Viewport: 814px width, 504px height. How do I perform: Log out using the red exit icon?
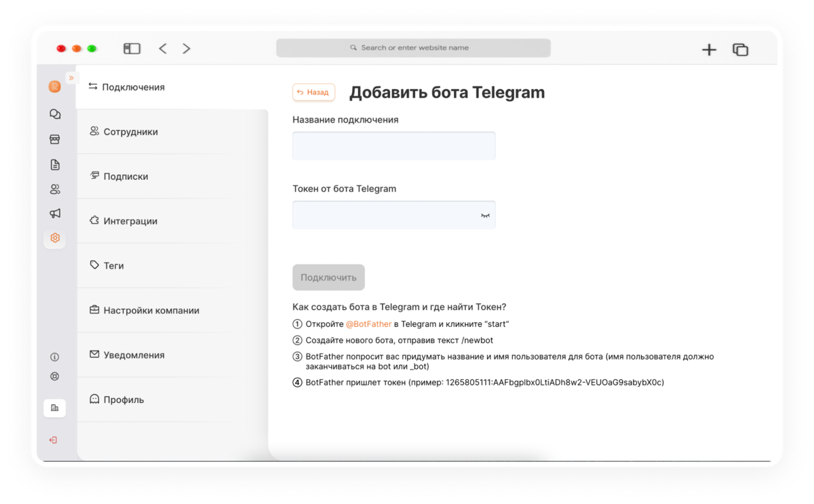coord(54,440)
